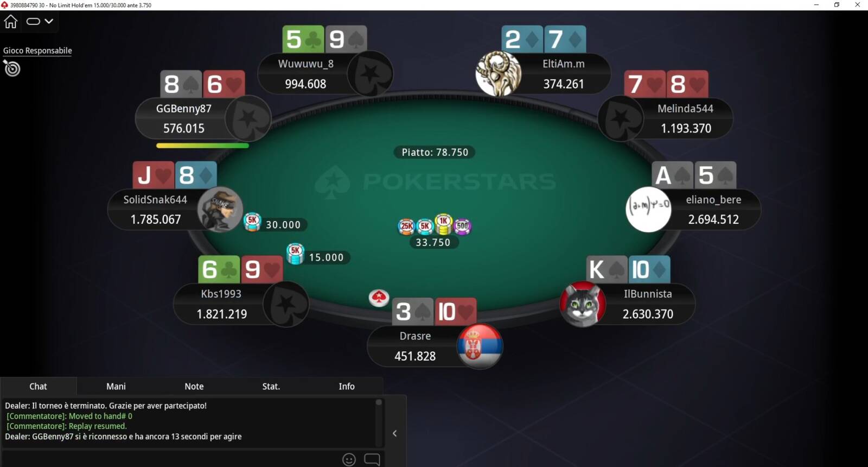This screenshot has height=467, width=868.
Task: Expand the table layout dropdown arrow
Action: coord(49,21)
